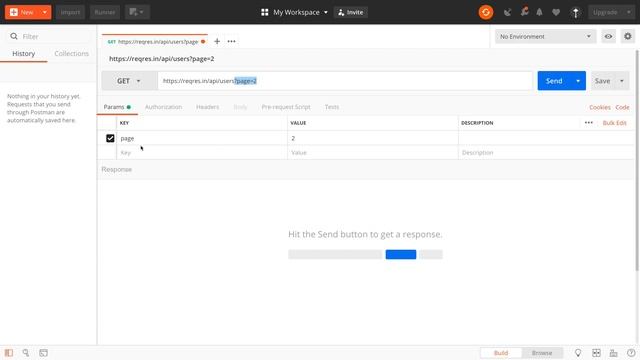Click the value cell containing 2

coord(373,138)
